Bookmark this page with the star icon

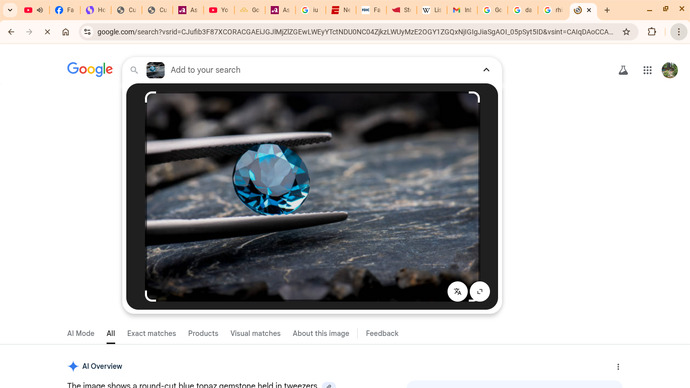tap(626, 32)
